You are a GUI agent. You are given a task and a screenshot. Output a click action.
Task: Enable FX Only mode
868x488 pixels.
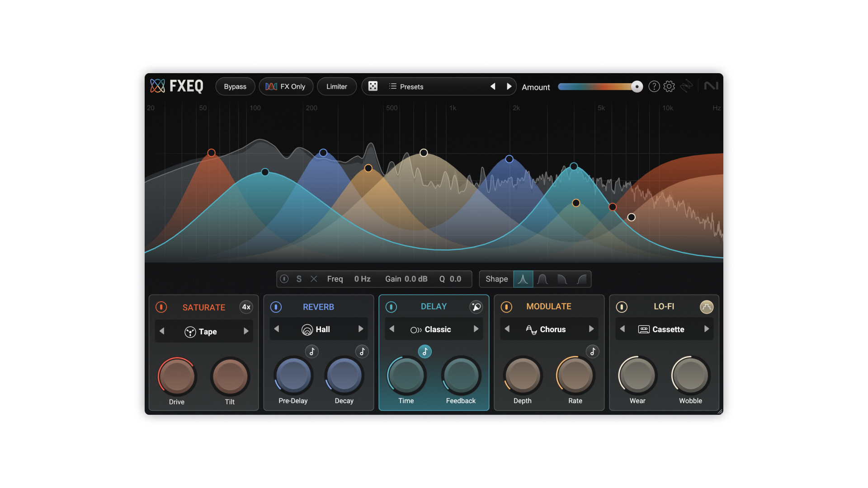pyautogui.click(x=286, y=86)
